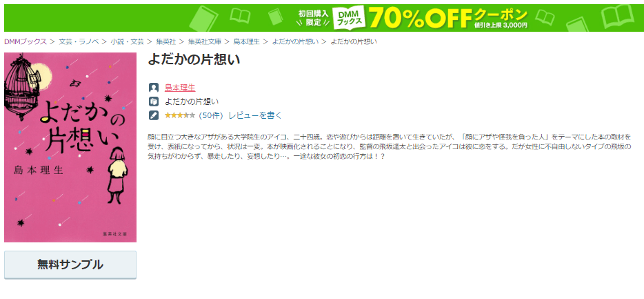Click the blue よだかの片想い breadcrumb link

tap(295, 41)
